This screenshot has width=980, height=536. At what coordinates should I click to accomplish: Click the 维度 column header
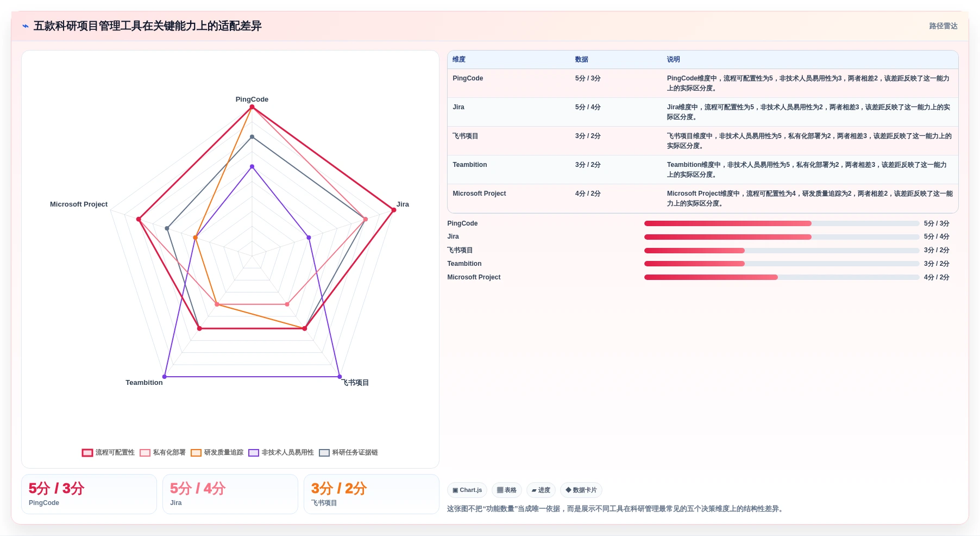[x=459, y=59]
